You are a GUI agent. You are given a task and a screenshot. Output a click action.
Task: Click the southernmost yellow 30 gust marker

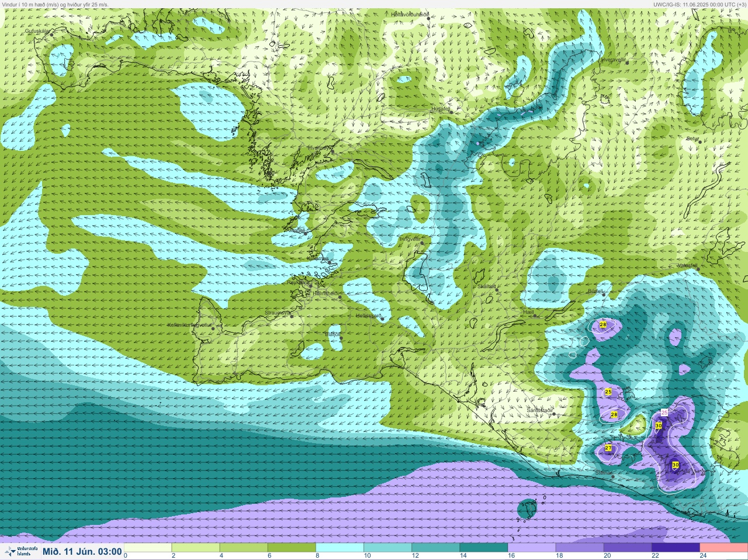[x=675, y=465]
